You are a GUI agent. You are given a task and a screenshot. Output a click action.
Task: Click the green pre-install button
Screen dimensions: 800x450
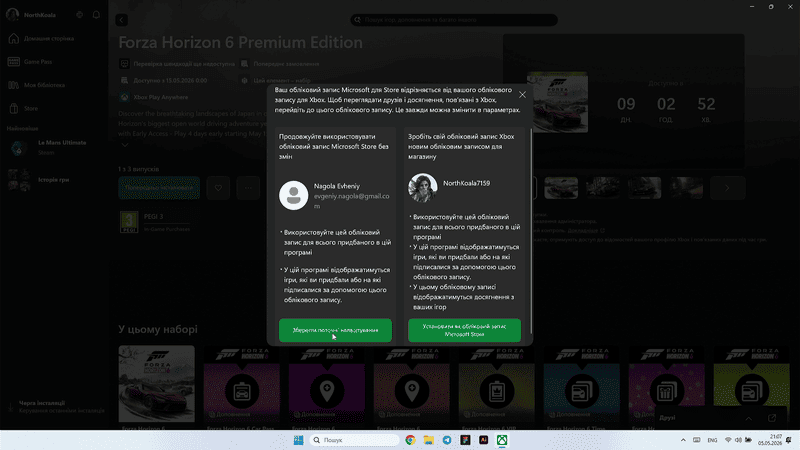(x=159, y=188)
